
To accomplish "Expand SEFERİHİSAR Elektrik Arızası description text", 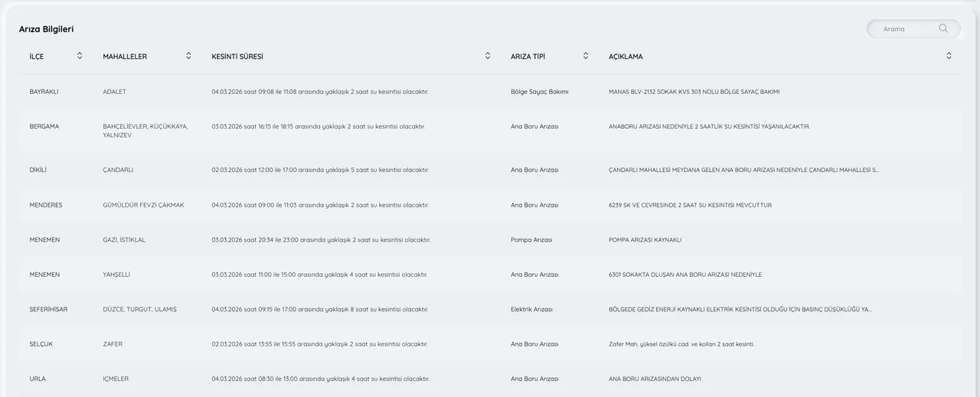I will (740, 310).
